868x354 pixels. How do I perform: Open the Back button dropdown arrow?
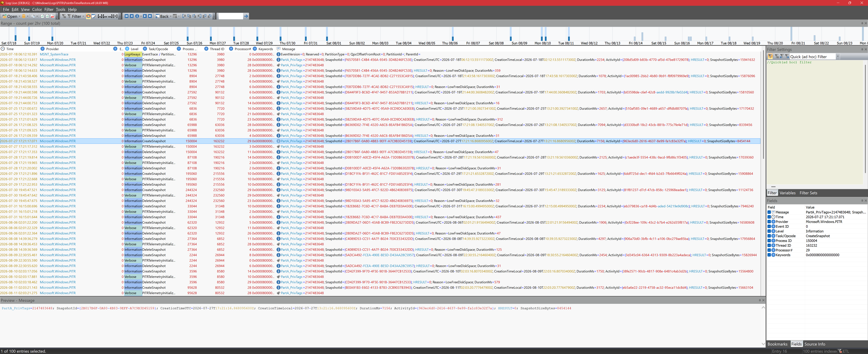point(171,16)
